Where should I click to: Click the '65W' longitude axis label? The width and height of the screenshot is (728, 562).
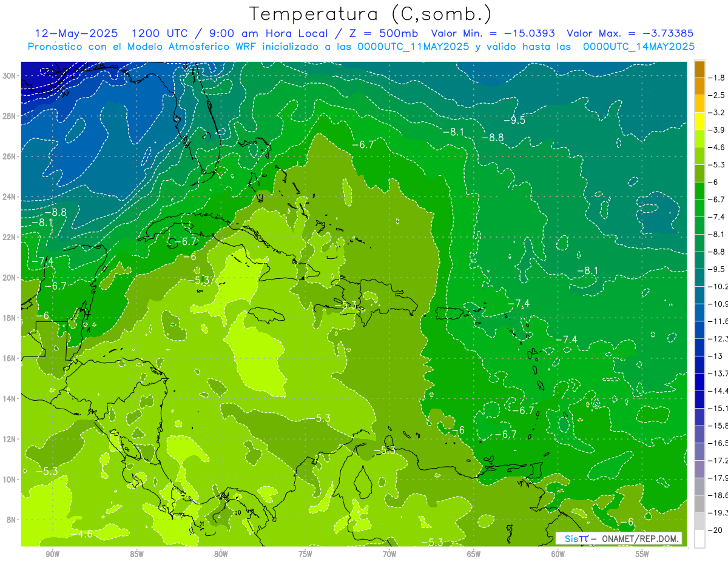pos(474,554)
